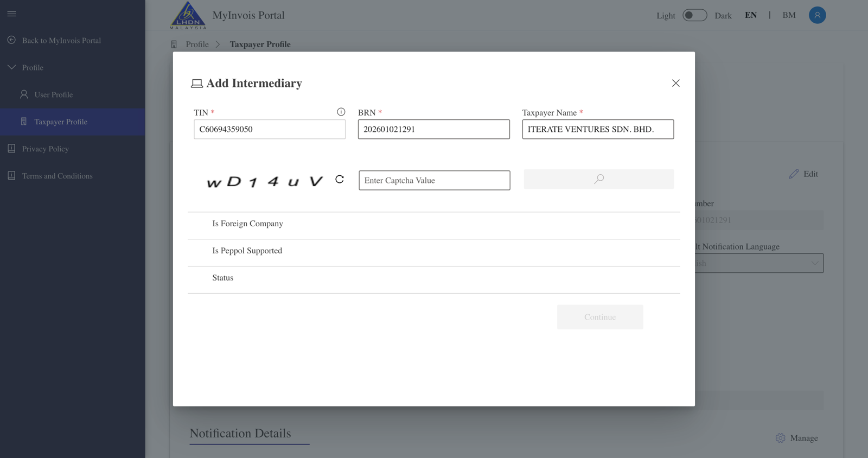Collapse the Profile section chevron
The width and height of the screenshot is (868, 458).
(x=11, y=67)
